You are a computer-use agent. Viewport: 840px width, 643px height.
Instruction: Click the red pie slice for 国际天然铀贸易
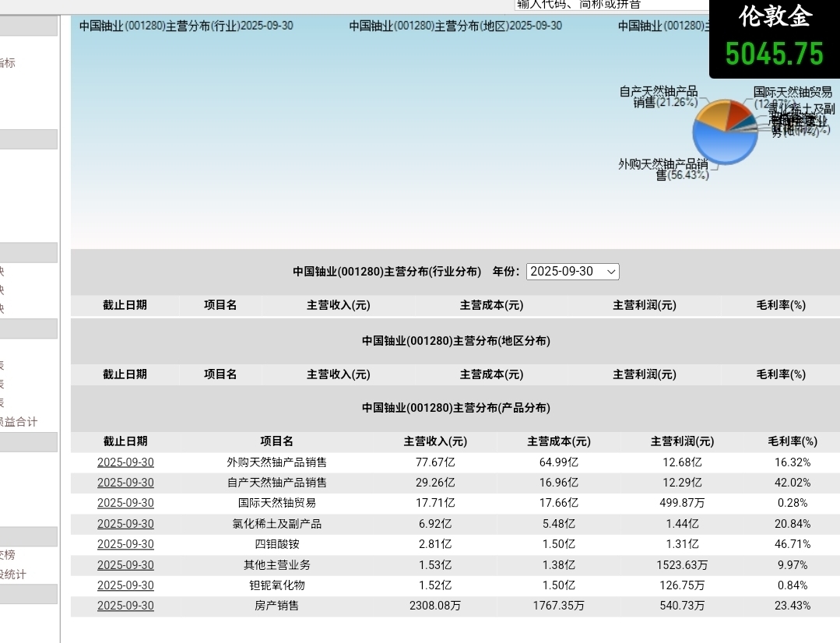[x=737, y=114]
